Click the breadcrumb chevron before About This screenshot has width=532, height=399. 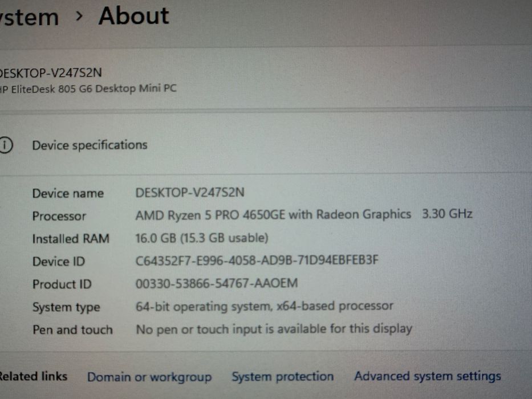coord(79,15)
